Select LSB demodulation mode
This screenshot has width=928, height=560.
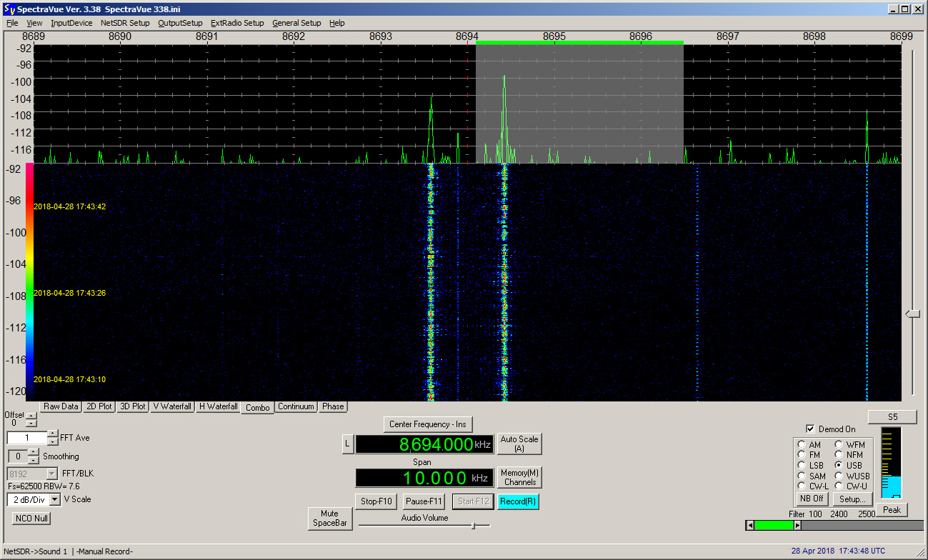point(802,465)
